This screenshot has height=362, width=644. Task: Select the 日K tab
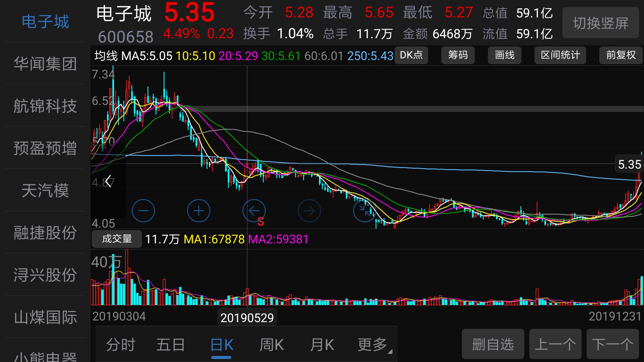pyautogui.click(x=221, y=345)
